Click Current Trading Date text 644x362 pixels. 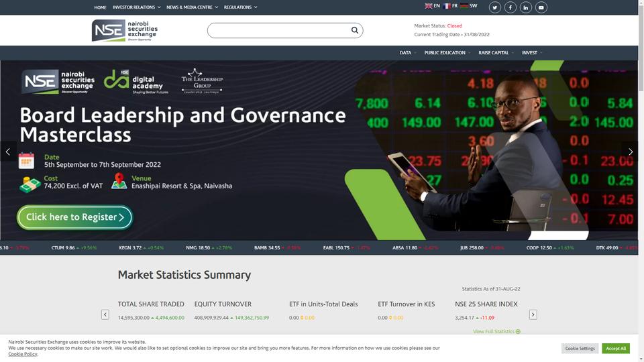click(x=451, y=34)
